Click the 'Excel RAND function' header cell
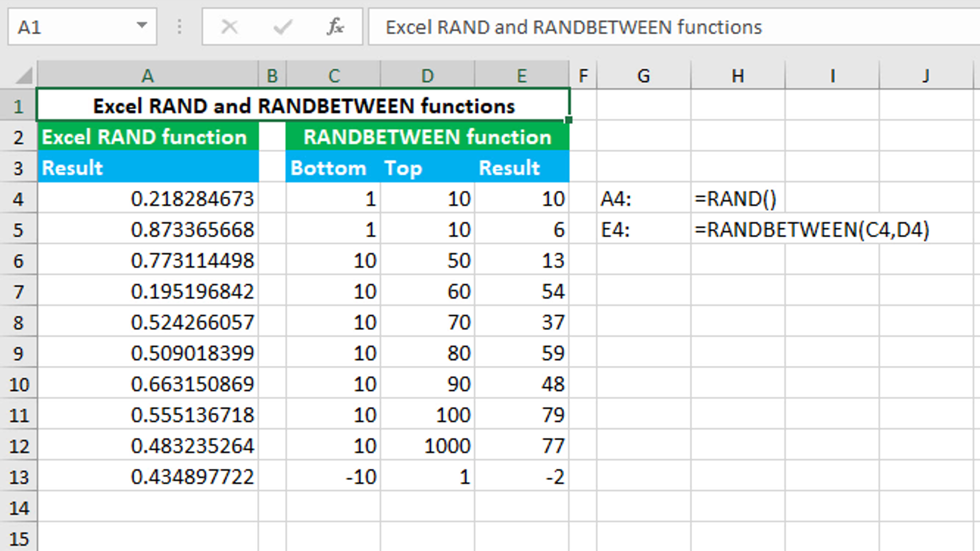980x551 pixels. click(x=148, y=137)
